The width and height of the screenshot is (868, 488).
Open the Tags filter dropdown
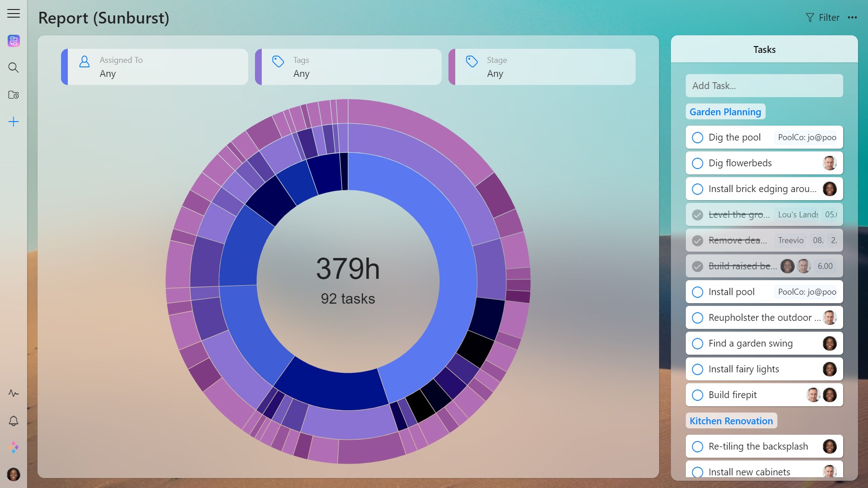pyautogui.click(x=348, y=67)
